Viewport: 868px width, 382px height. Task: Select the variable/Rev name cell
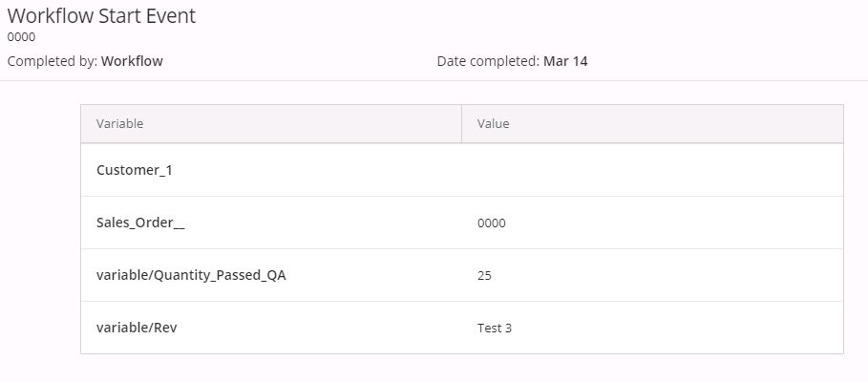pos(137,328)
